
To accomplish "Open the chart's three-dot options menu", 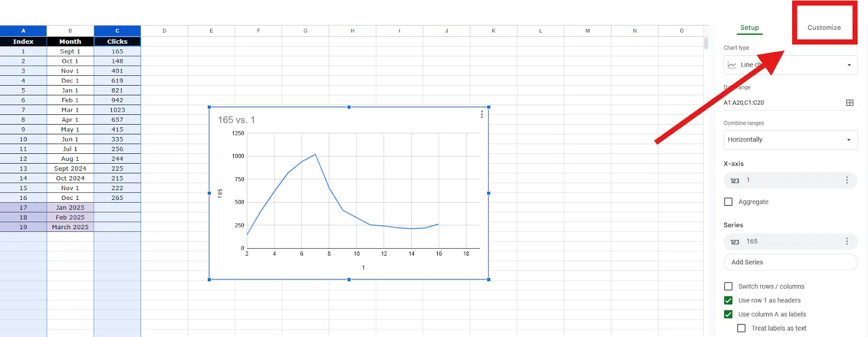I will 482,114.
